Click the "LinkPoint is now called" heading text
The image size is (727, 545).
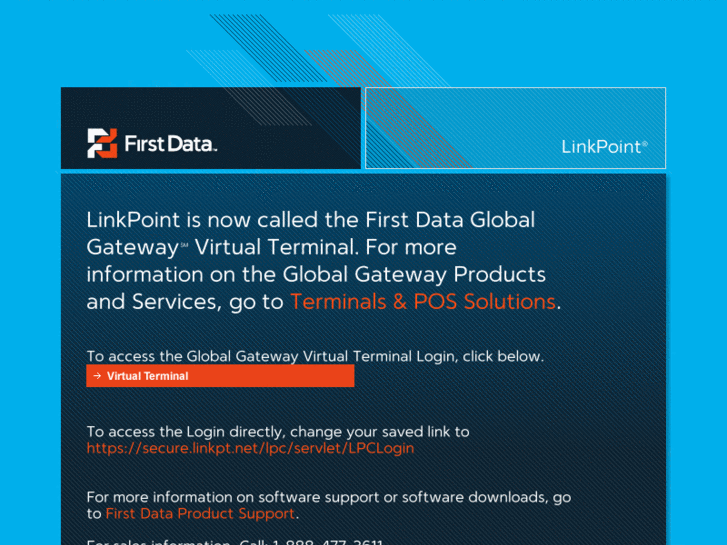(x=324, y=261)
